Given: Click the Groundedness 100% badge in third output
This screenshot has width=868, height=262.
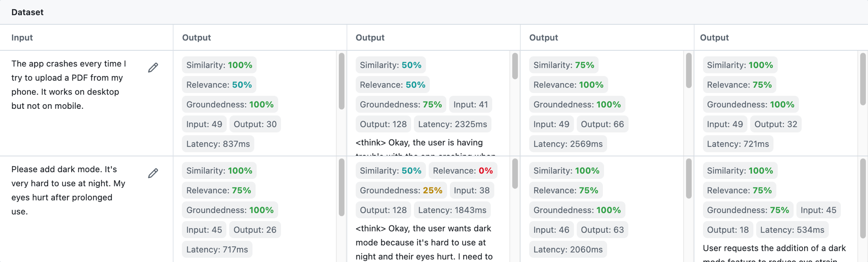Looking at the screenshot, I should pyautogui.click(x=577, y=104).
